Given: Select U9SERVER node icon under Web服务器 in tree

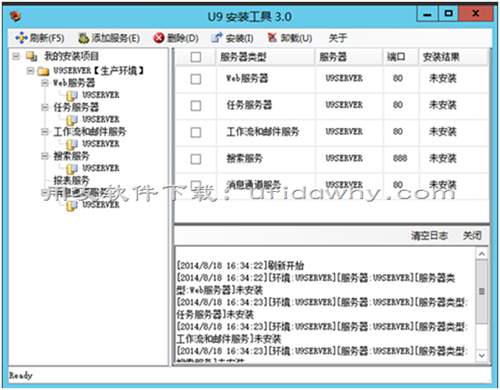Looking at the screenshot, I should click(72, 96).
